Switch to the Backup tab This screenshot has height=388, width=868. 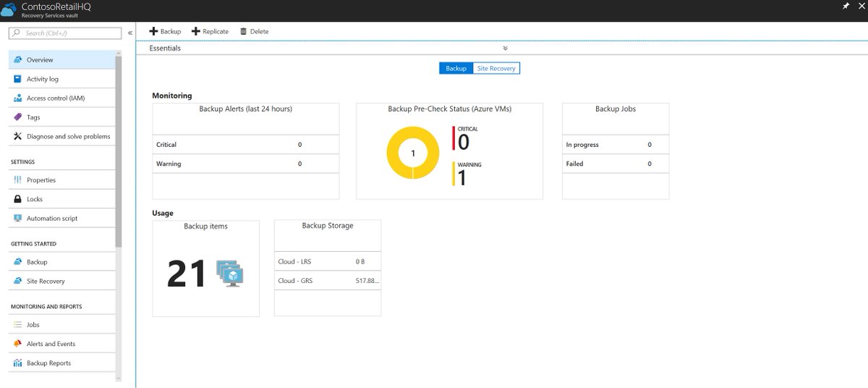pyautogui.click(x=456, y=68)
